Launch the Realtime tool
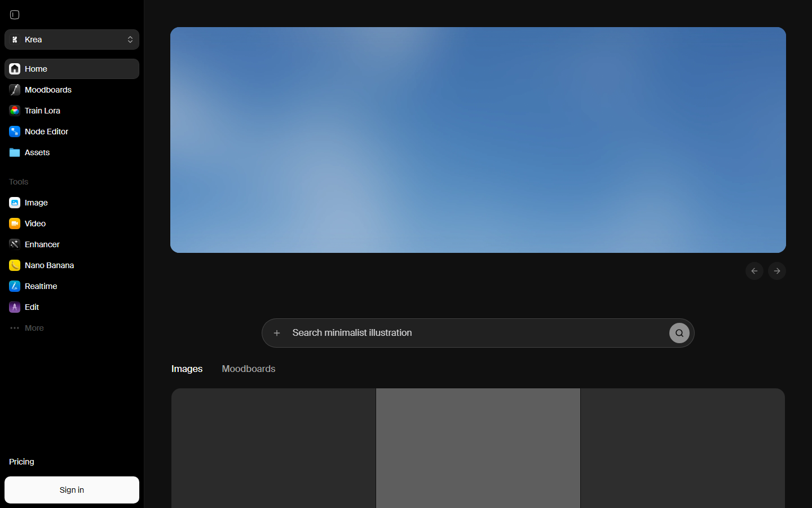Image resolution: width=812 pixels, height=508 pixels. [72, 286]
